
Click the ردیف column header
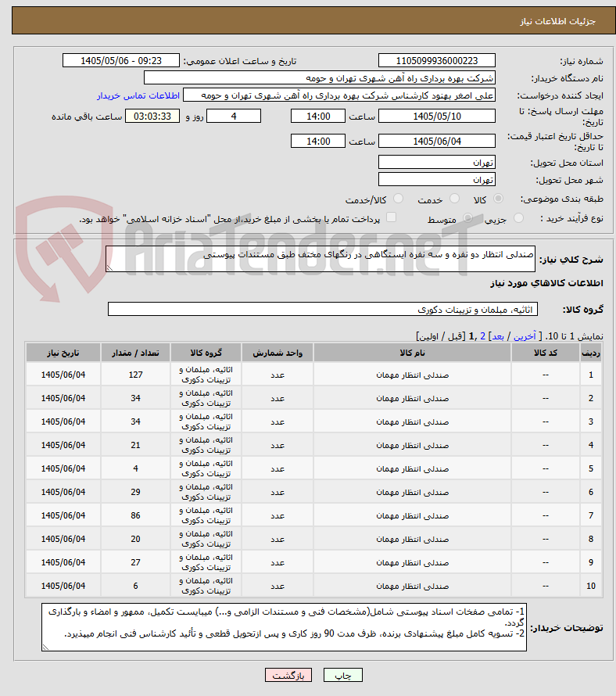click(591, 353)
